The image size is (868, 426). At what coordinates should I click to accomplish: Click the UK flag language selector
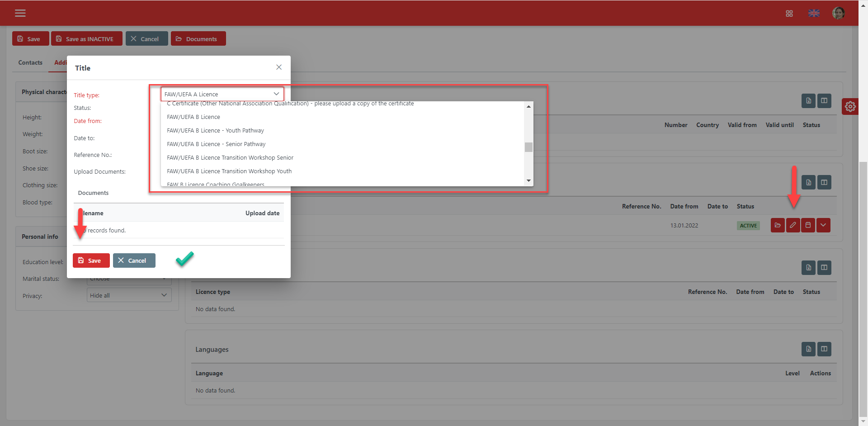tap(814, 14)
